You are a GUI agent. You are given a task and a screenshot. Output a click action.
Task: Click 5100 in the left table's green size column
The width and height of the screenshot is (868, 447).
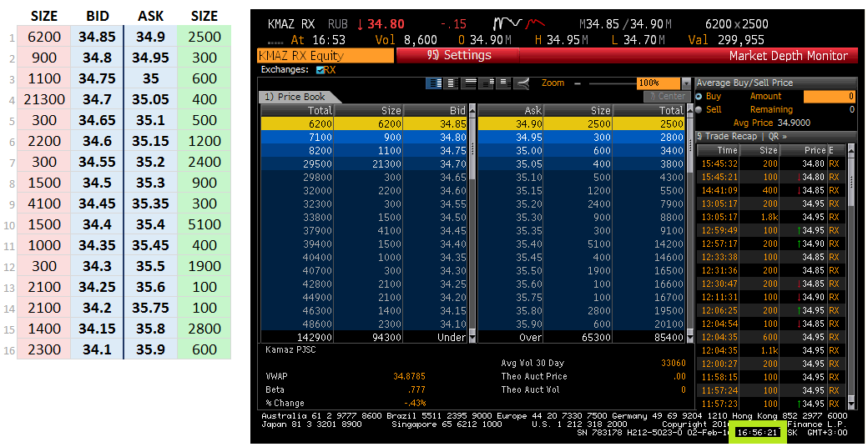click(204, 224)
